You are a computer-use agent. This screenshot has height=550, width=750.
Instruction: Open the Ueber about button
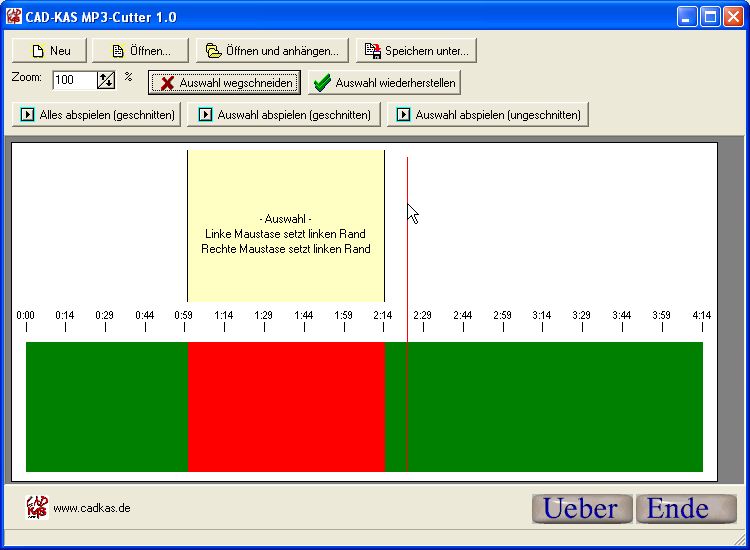pos(581,508)
